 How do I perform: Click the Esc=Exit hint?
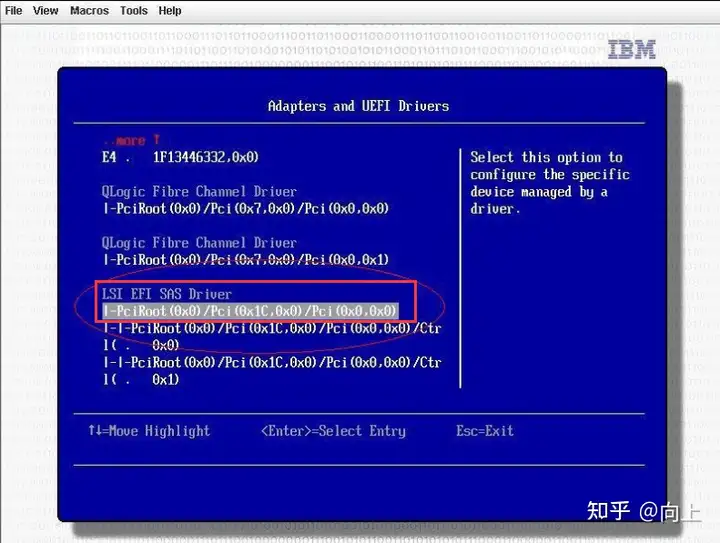pos(485,431)
